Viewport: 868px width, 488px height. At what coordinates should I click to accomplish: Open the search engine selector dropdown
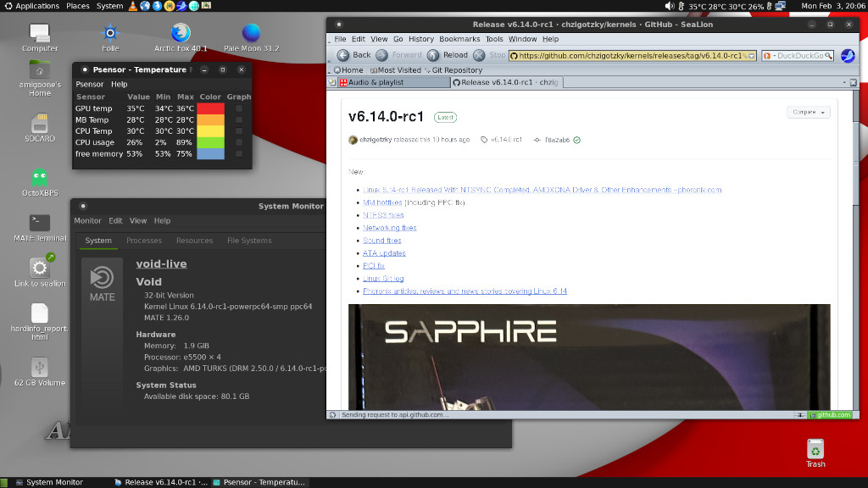pos(768,56)
